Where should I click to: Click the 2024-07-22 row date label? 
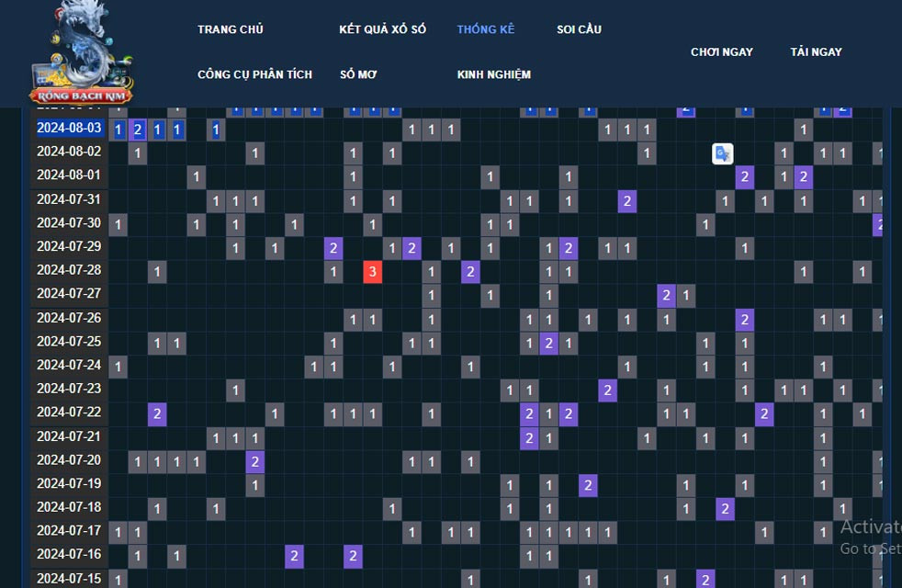[69, 413]
